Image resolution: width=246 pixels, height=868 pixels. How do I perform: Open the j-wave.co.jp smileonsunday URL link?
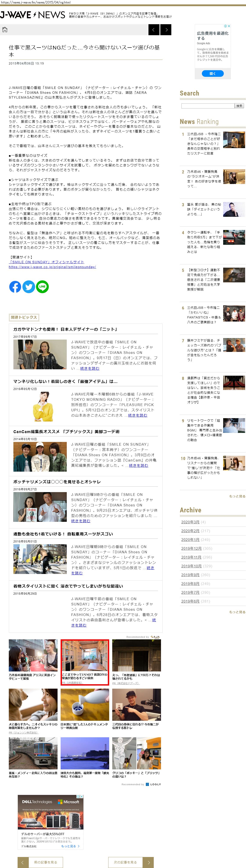click(x=52, y=267)
